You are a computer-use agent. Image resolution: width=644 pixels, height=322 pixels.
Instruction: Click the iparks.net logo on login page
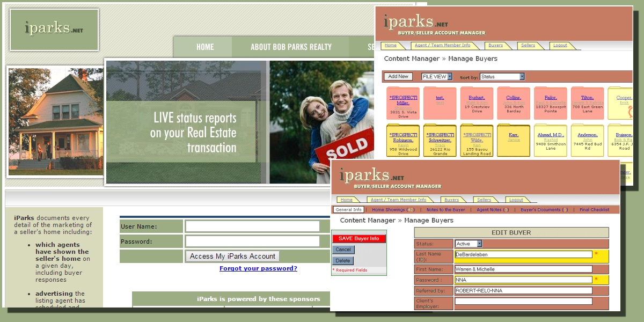point(54,30)
